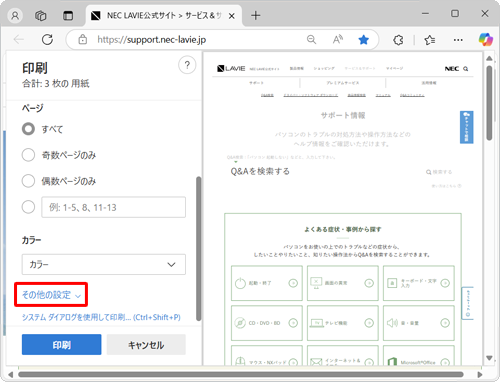The height and width of the screenshot is (382, 500).
Task: Select the 奇数ページのみ radio button
Action: click(28, 155)
